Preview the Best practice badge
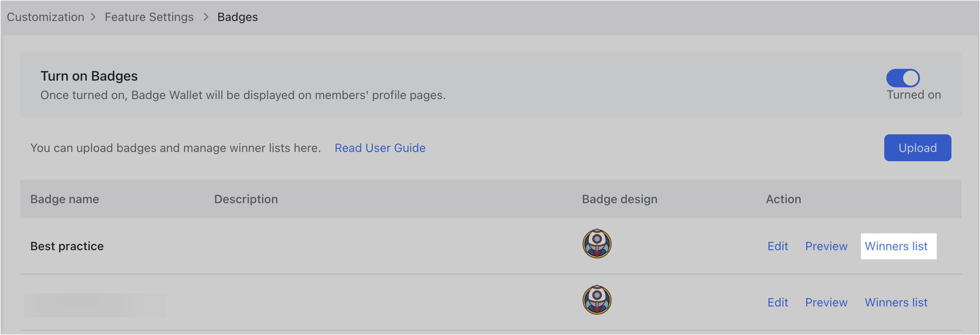This screenshot has width=980, height=335. [x=826, y=246]
